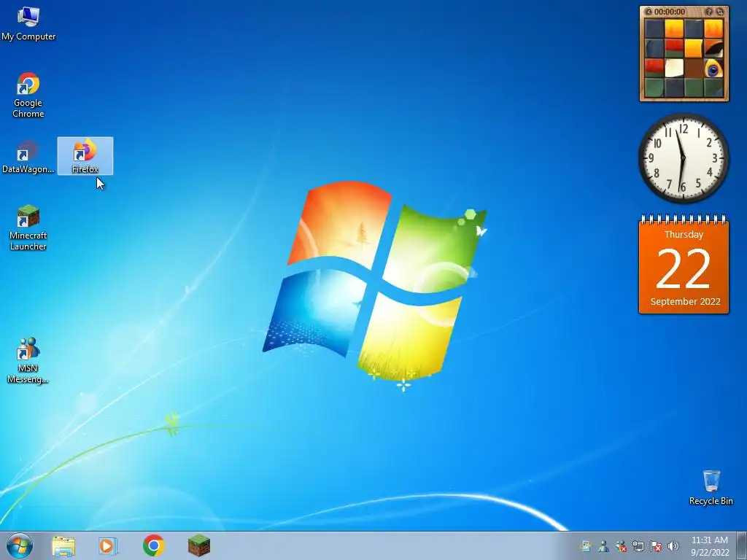Open the Action Center flag icon

point(656,546)
